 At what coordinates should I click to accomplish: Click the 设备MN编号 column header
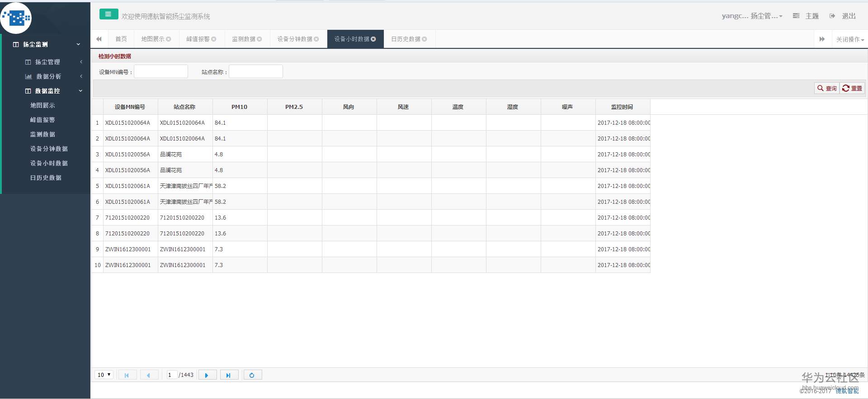[130, 107]
